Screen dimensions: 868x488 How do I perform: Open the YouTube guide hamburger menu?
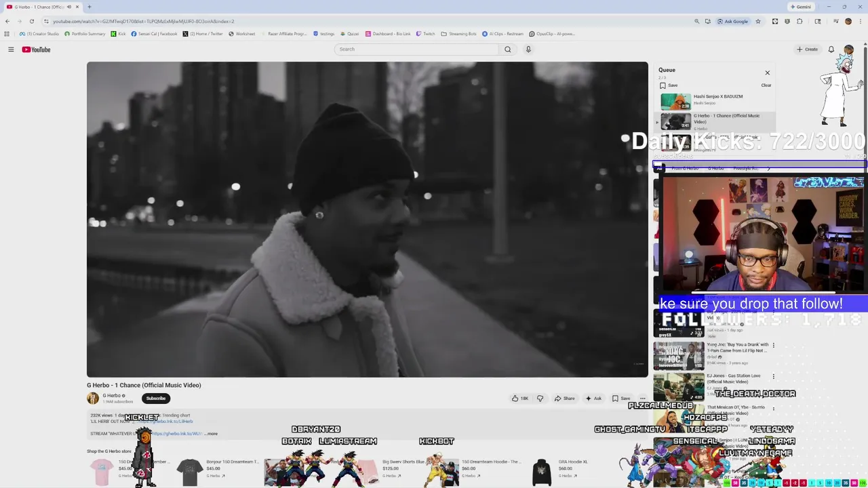coord(11,49)
